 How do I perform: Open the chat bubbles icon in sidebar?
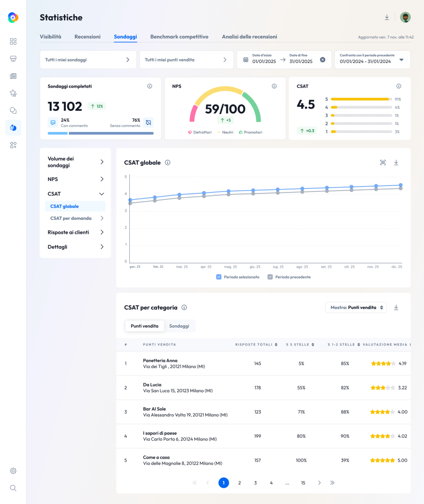[13, 110]
